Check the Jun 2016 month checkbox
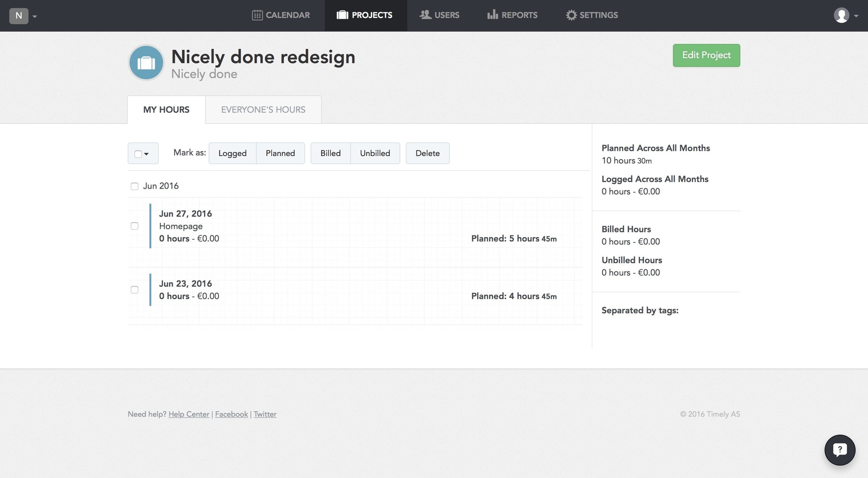Image resolution: width=868 pixels, height=478 pixels. click(x=135, y=186)
